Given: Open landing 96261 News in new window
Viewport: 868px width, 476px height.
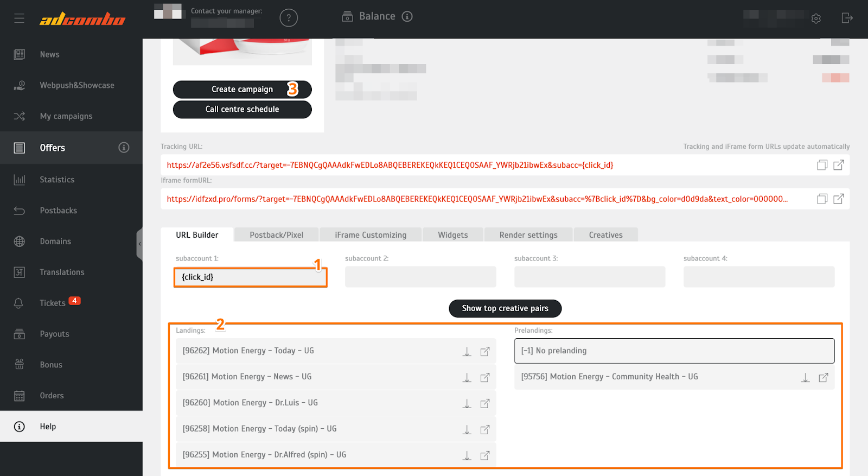Looking at the screenshot, I should (x=485, y=378).
